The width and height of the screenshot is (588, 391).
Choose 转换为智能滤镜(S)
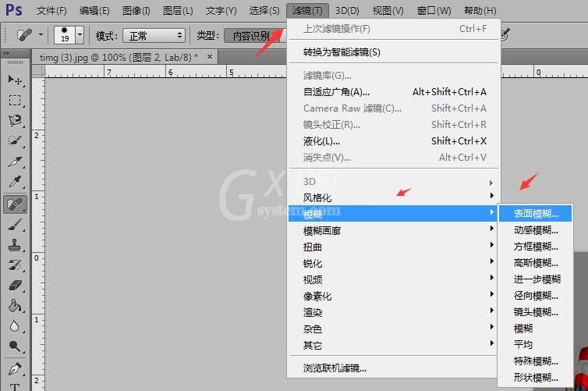pyautogui.click(x=394, y=52)
